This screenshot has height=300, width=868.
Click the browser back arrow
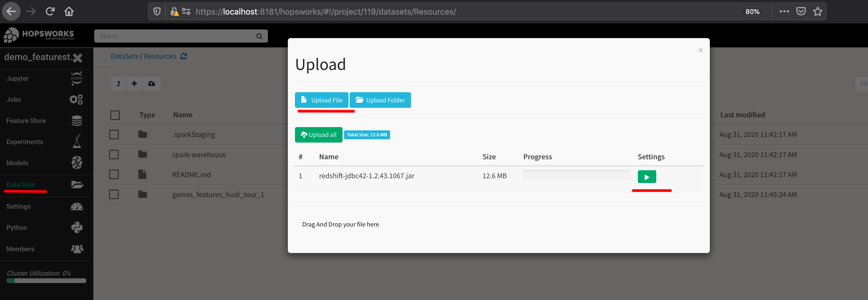click(x=12, y=12)
